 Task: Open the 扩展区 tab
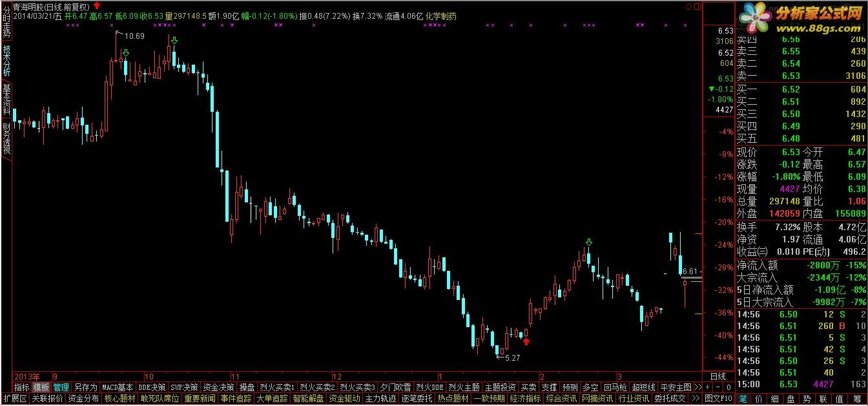pos(14,398)
